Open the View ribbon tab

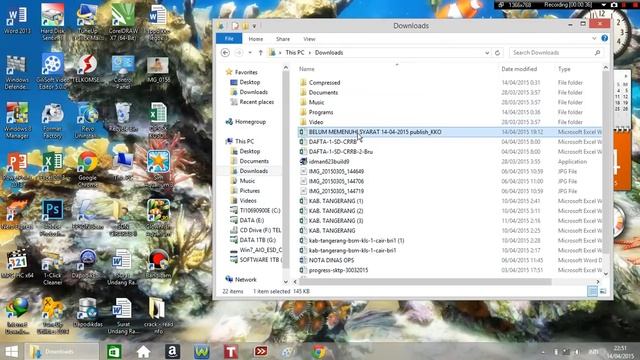pos(309,39)
